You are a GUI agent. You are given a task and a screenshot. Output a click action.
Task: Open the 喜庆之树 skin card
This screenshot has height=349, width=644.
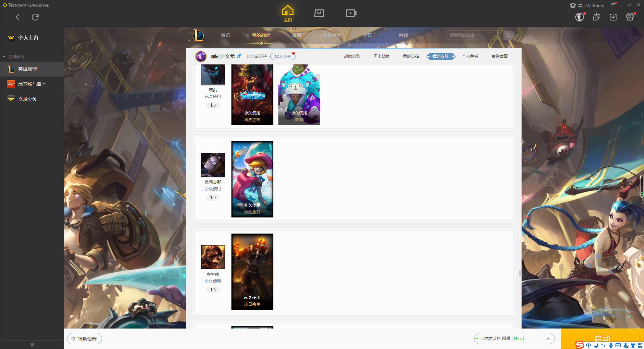pyautogui.click(x=252, y=95)
